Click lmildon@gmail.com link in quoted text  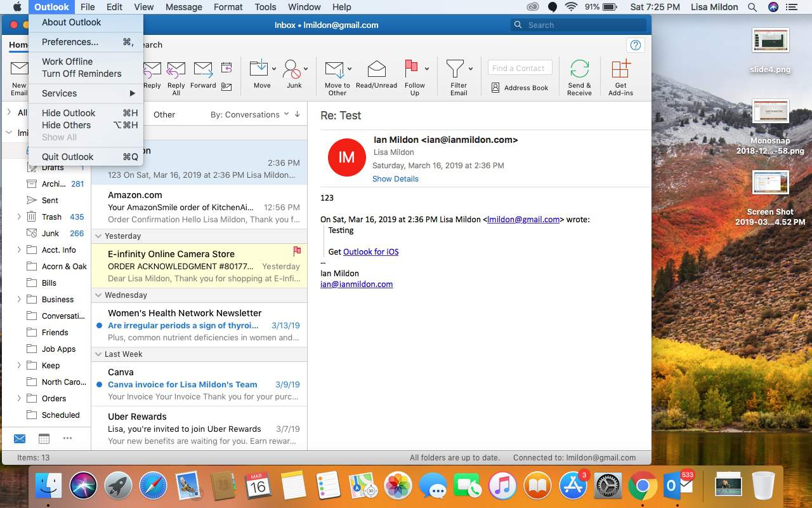523,219
